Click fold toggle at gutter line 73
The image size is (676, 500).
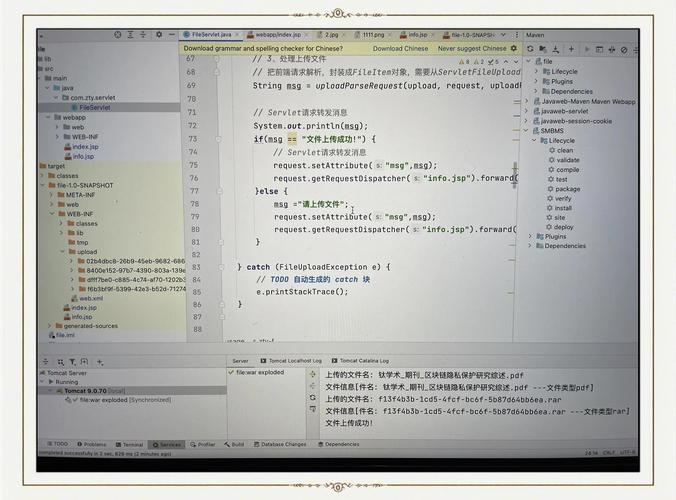pyautogui.click(x=219, y=139)
